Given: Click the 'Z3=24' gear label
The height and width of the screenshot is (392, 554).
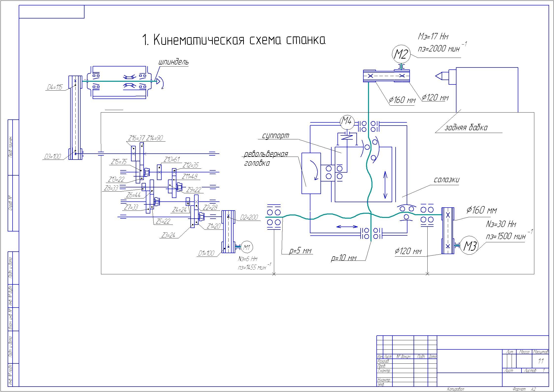Looking at the screenshot, I should pos(168,235).
